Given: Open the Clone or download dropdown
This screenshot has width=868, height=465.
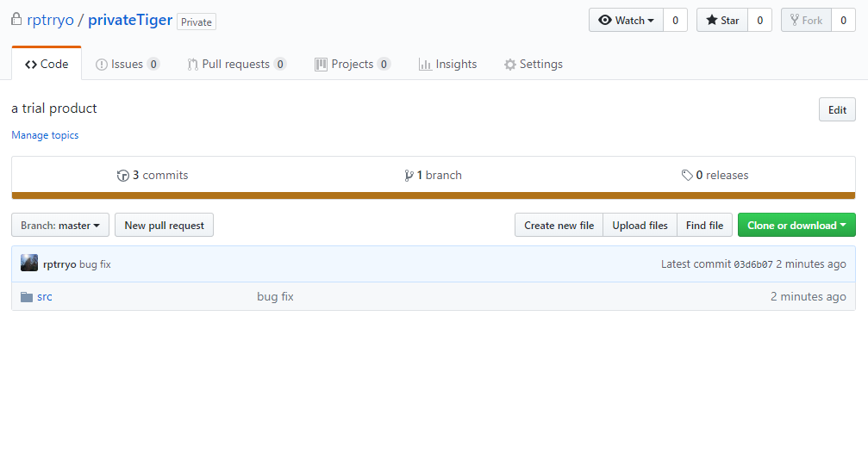Looking at the screenshot, I should 796,225.
